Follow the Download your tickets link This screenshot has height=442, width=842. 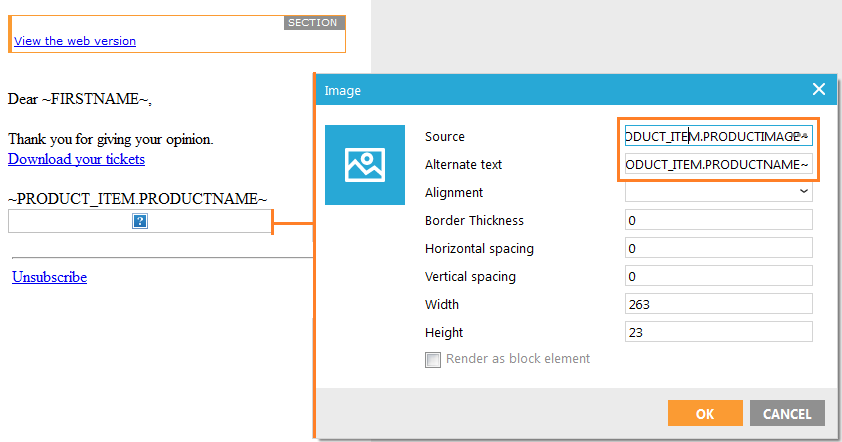pyautogui.click(x=76, y=159)
